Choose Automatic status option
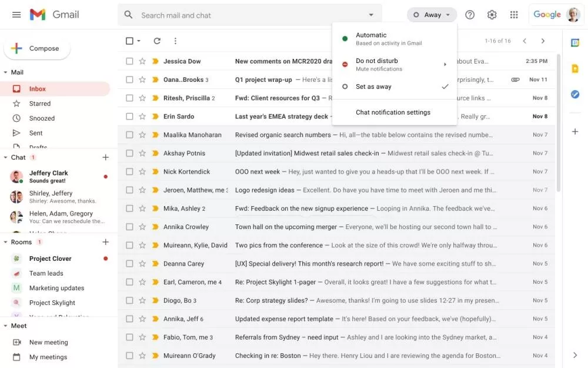The width and height of the screenshot is (588, 368). click(x=394, y=39)
